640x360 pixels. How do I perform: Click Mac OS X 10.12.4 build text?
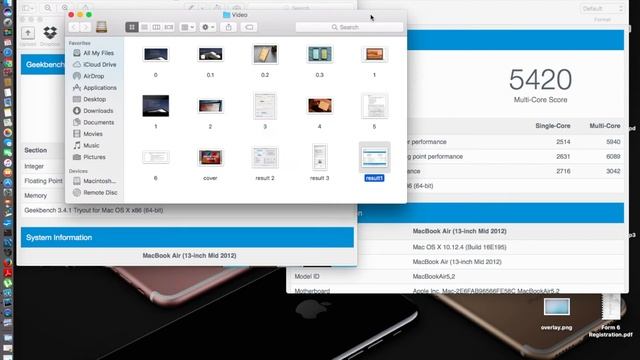point(459,247)
